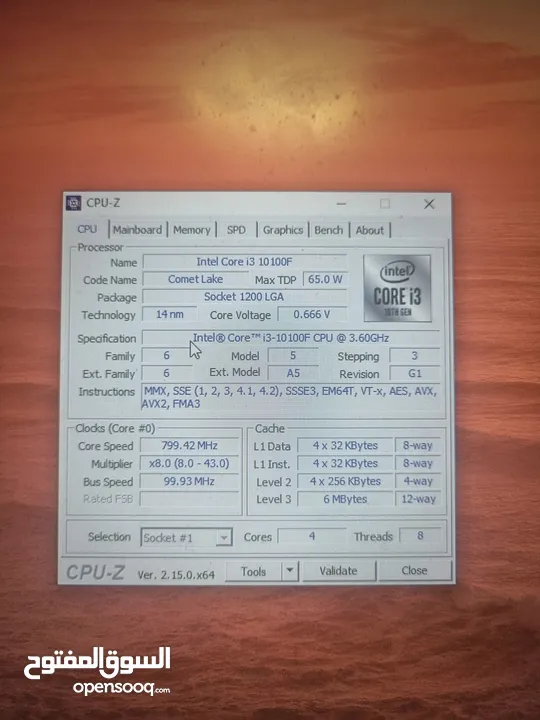540x720 pixels.
Task: Click the L1 Data size '4 x 32 KBytes'
Action: [x=345, y=445]
